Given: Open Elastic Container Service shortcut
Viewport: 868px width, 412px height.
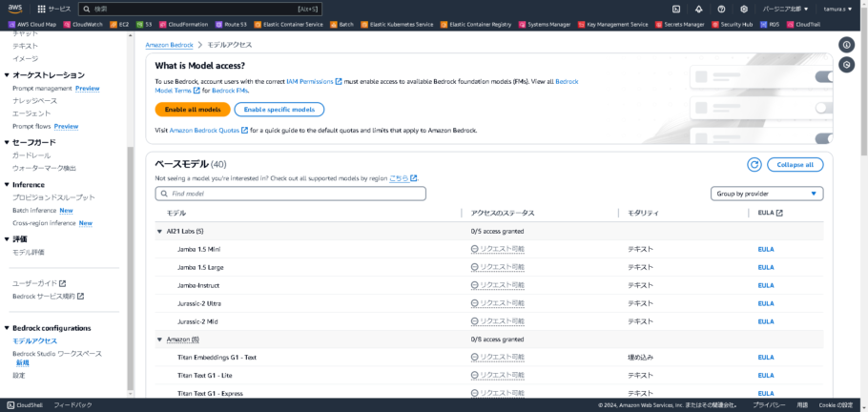Looking at the screenshot, I should pos(289,25).
